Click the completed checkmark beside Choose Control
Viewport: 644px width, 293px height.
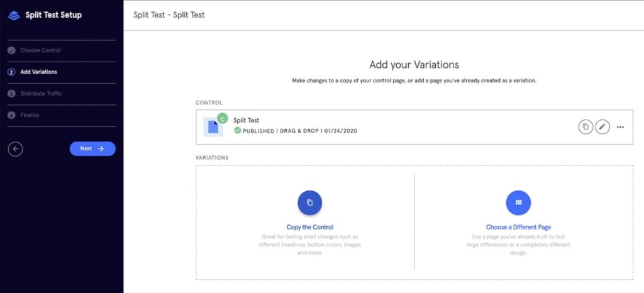click(11, 50)
